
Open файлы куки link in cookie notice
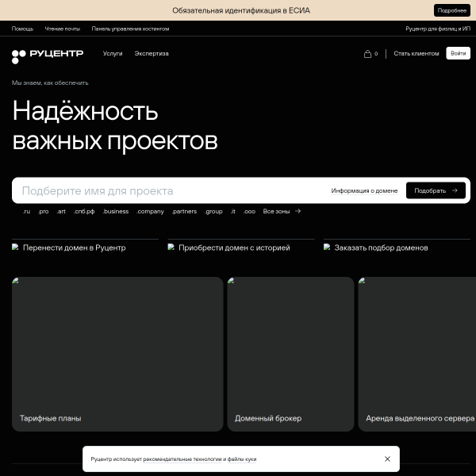point(242,459)
